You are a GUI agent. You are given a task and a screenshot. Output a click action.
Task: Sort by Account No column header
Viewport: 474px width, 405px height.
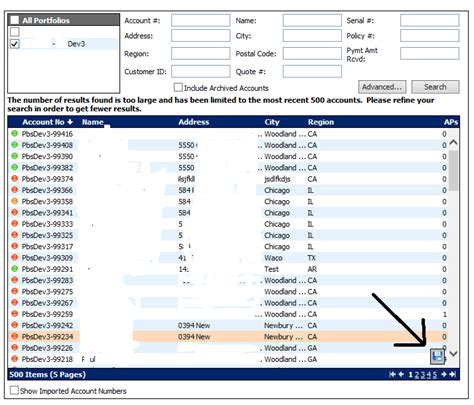[47, 122]
